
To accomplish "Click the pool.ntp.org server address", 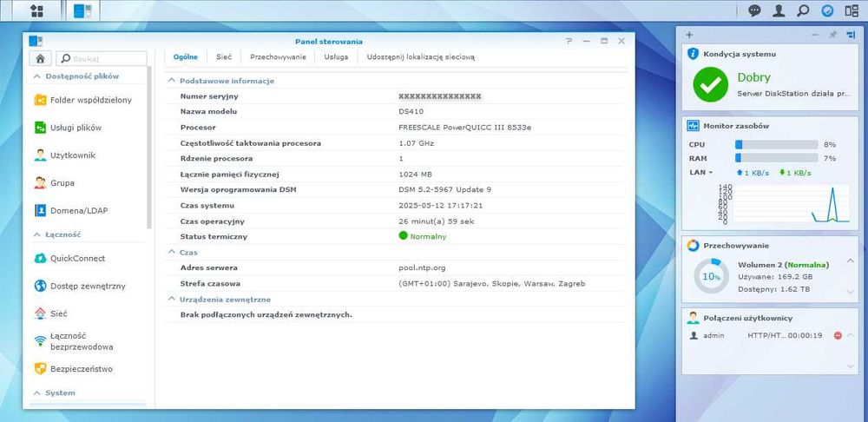I will pyautogui.click(x=422, y=268).
